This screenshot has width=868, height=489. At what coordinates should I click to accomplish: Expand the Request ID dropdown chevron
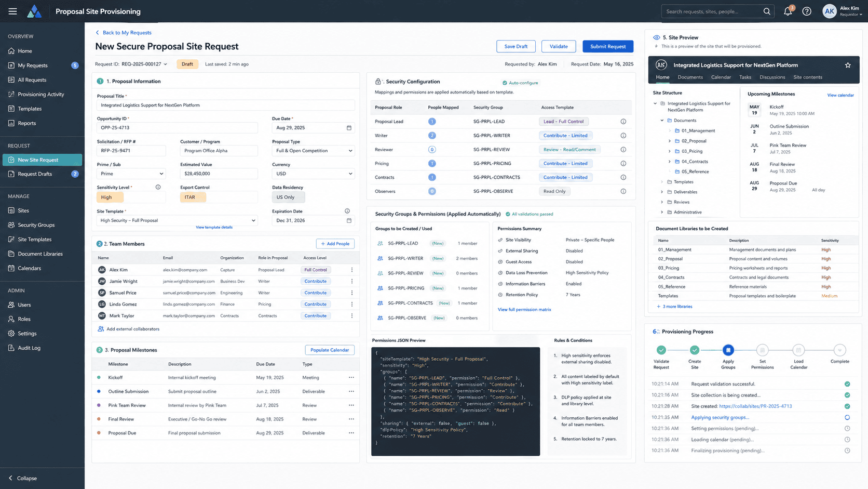click(166, 64)
